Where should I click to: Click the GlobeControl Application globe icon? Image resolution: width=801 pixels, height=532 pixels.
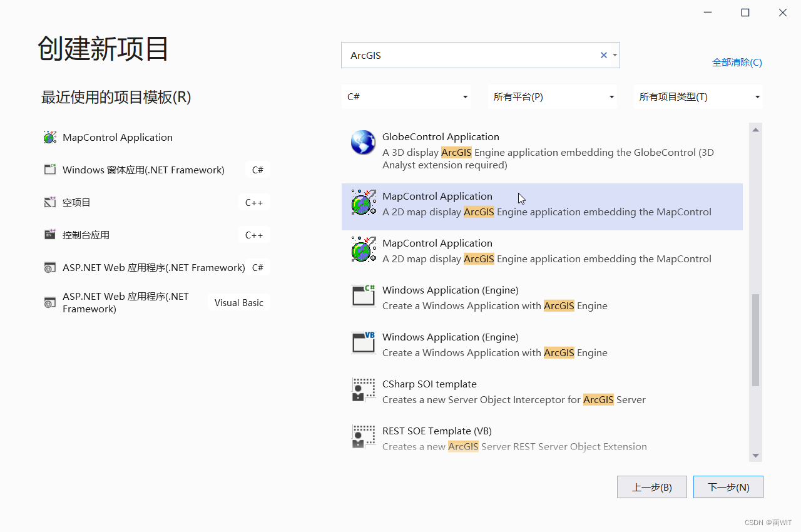363,143
